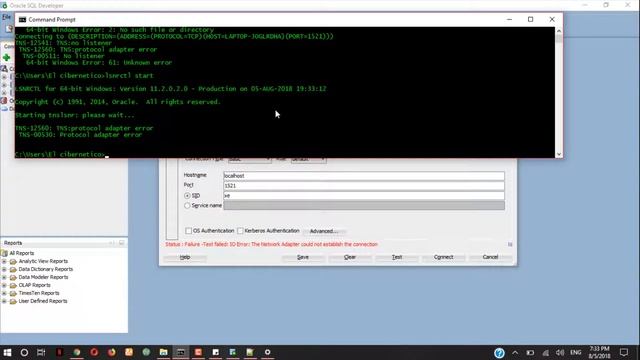
Task: Select the Service name radio button
Action: pos(187,206)
